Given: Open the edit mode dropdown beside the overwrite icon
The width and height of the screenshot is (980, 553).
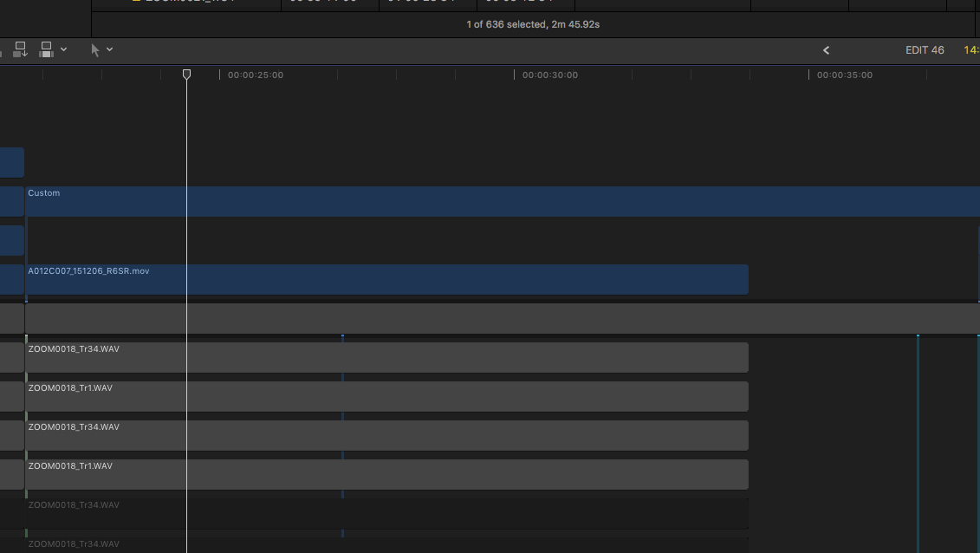Looking at the screenshot, I should 63,49.
